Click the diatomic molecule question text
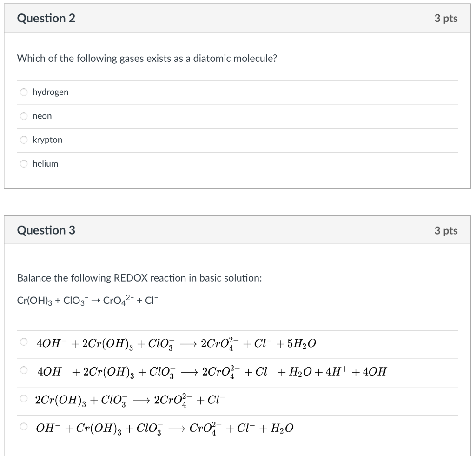476x456 pixels. (147, 59)
